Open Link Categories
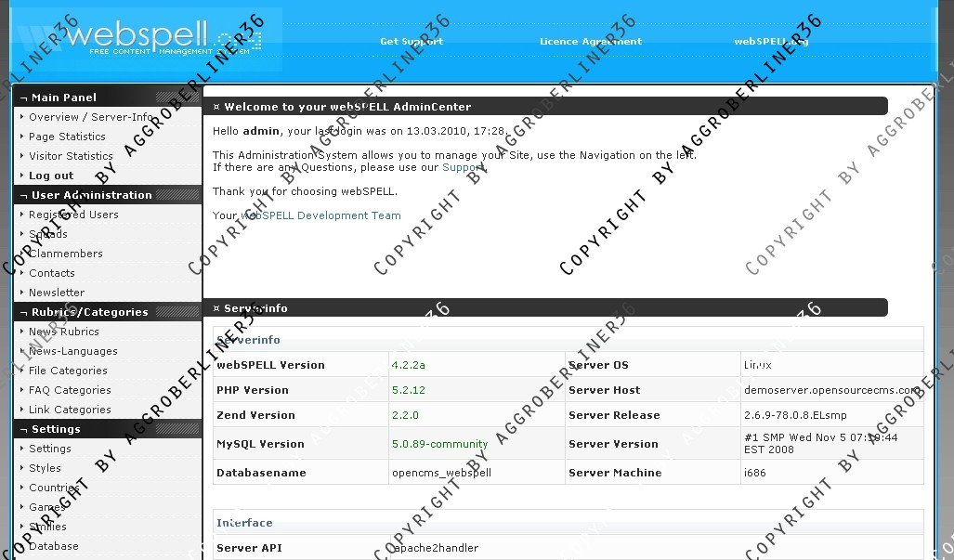This screenshot has height=560, width=954. pos(70,410)
